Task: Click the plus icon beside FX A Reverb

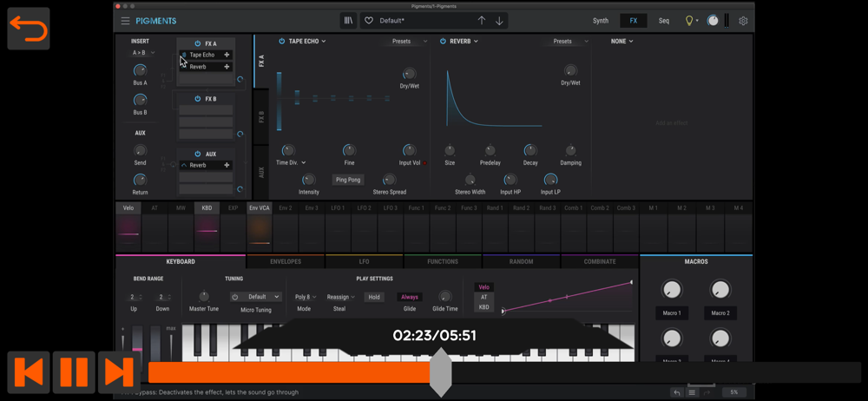Action: [227, 67]
